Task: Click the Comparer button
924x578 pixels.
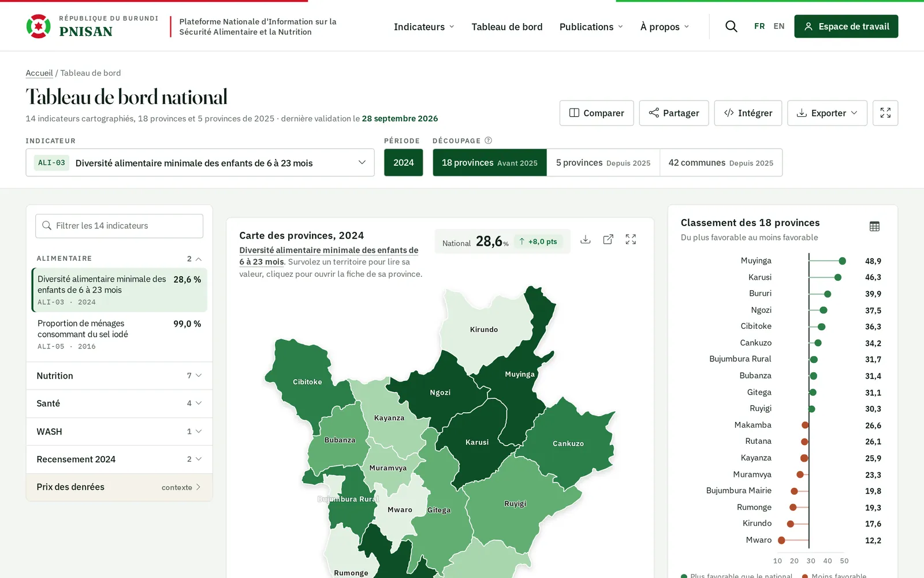Action: pos(597,113)
